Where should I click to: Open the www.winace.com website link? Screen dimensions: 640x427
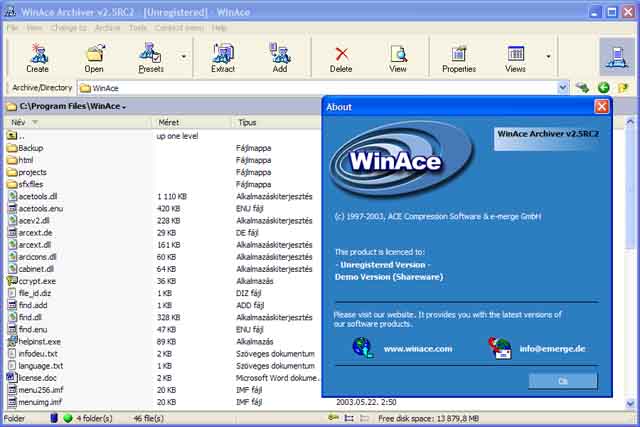pos(418,349)
